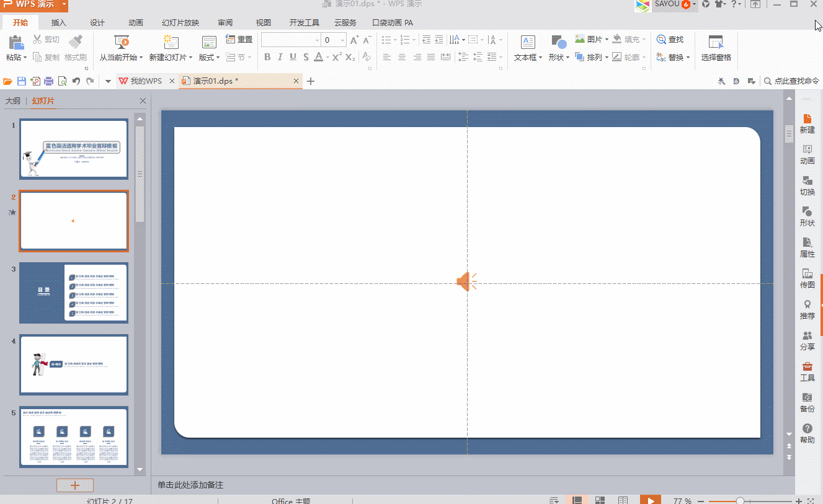Switch to the Outline (大纲) pane tab
Screen dimensions: 823x504
pos(13,101)
